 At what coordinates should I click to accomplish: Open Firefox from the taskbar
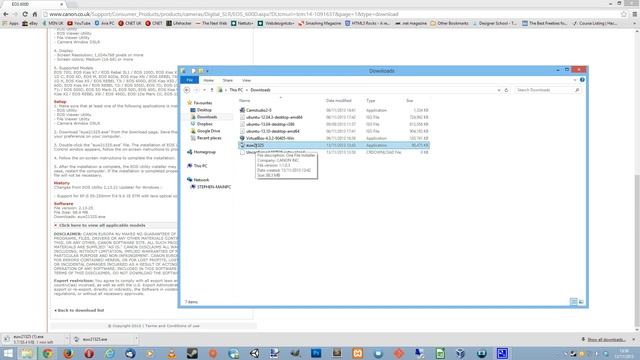68,353
